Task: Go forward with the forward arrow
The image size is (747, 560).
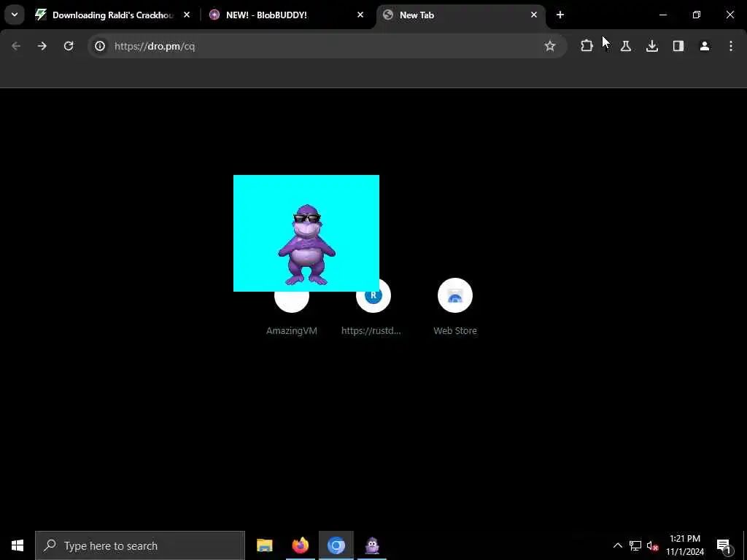Action: click(42, 46)
